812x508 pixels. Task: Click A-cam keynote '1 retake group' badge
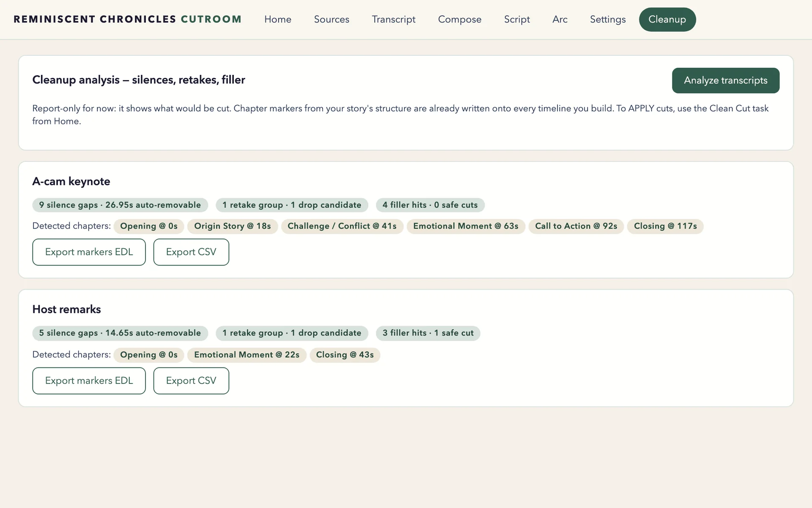[x=292, y=205]
